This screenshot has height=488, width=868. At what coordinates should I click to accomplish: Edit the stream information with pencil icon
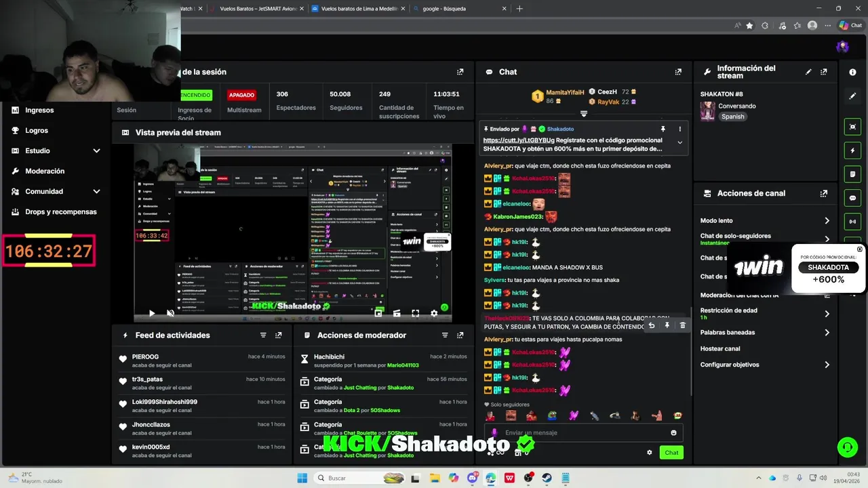coord(808,72)
